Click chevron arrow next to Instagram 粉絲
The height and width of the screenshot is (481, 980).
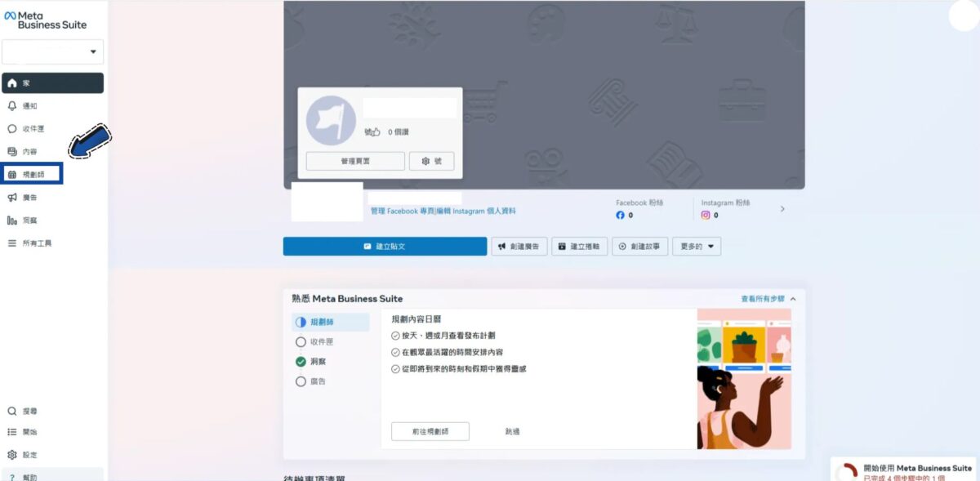pyautogui.click(x=782, y=209)
